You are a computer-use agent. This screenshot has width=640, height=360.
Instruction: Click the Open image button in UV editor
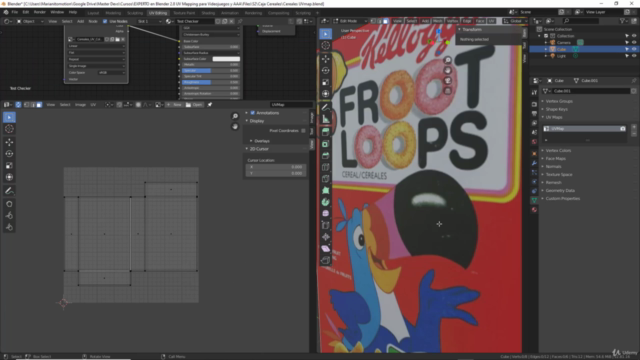point(194,105)
